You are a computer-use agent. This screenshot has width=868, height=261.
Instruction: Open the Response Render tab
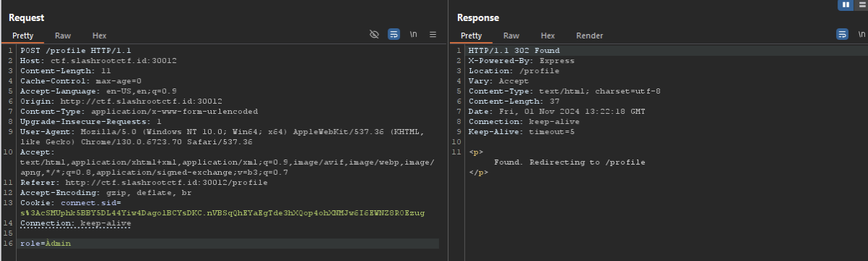(590, 36)
